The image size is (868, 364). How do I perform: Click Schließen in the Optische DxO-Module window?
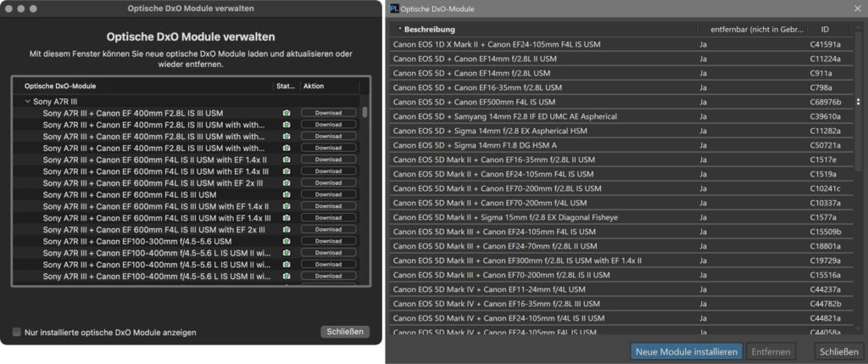click(839, 352)
